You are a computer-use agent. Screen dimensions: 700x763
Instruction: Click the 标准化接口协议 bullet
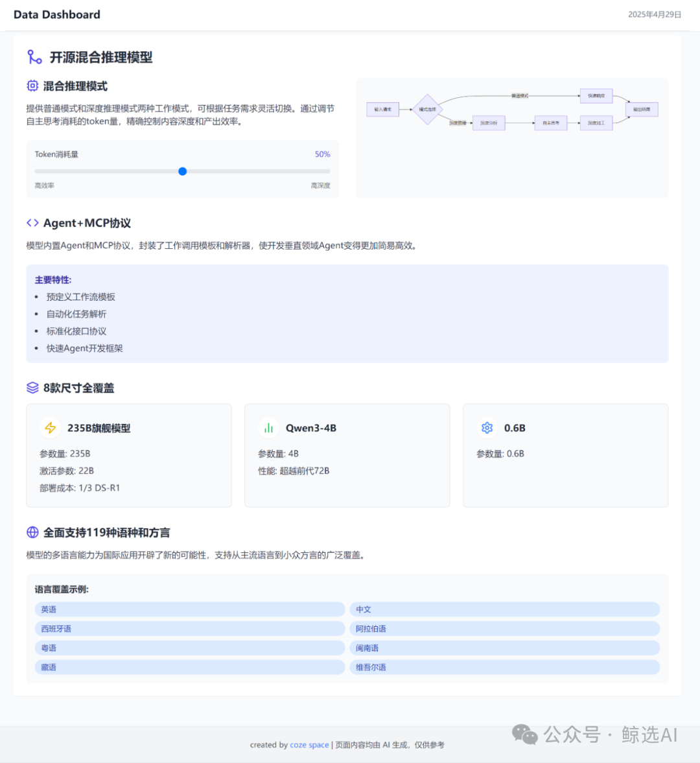pyautogui.click(x=76, y=331)
